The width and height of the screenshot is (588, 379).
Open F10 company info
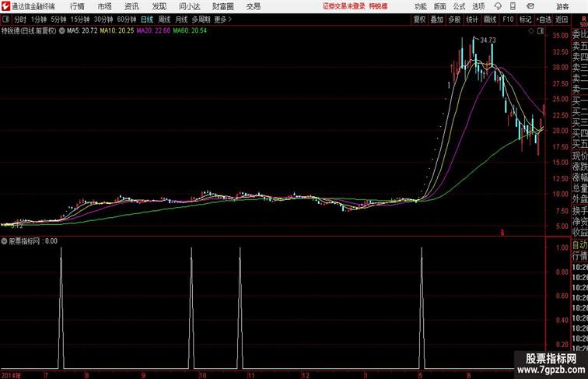click(508, 19)
